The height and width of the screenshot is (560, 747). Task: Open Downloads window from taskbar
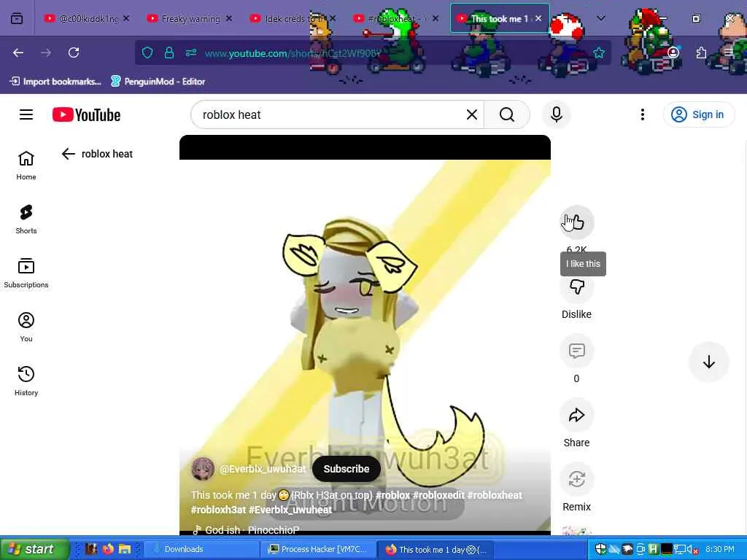coord(200,549)
